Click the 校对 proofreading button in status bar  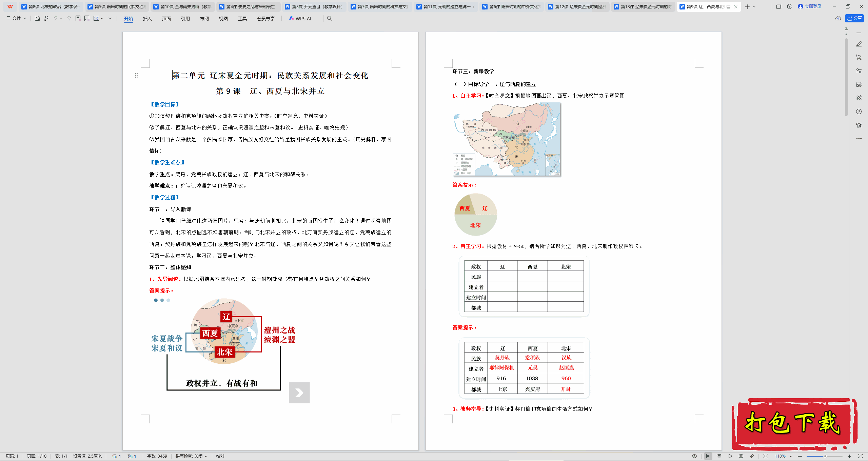(220, 456)
